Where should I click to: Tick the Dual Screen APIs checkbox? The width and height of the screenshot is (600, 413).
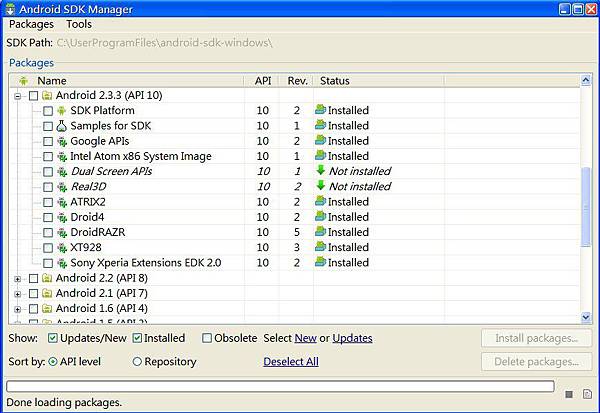(x=48, y=172)
